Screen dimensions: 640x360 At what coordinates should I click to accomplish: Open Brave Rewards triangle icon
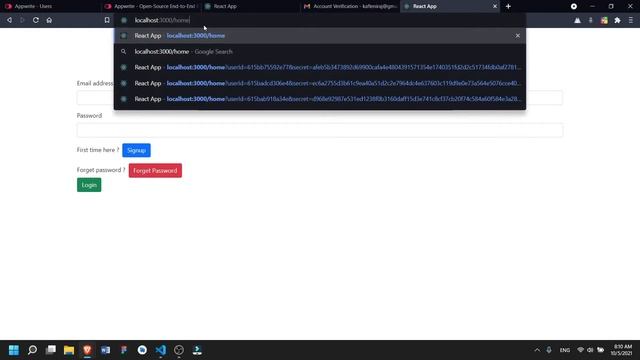pyautogui.click(x=577, y=20)
